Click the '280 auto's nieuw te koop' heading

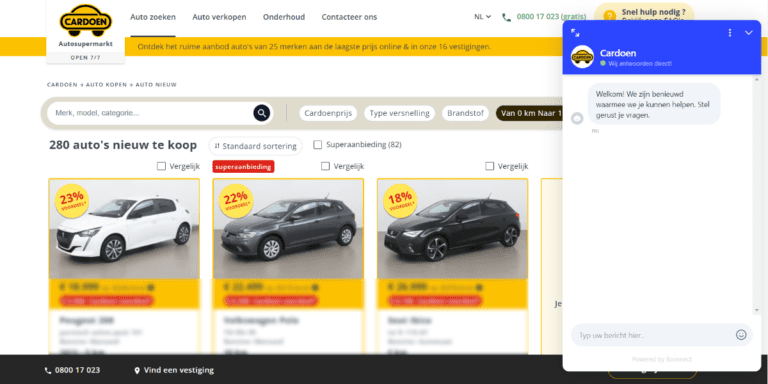[x=123, y=145]
